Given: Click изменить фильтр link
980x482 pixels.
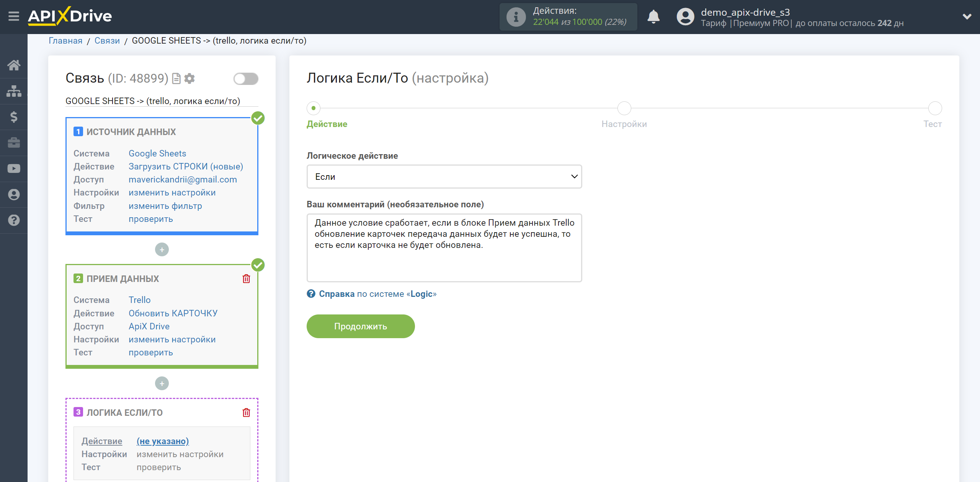Looking at the screenshot, I should coord(165,206).
